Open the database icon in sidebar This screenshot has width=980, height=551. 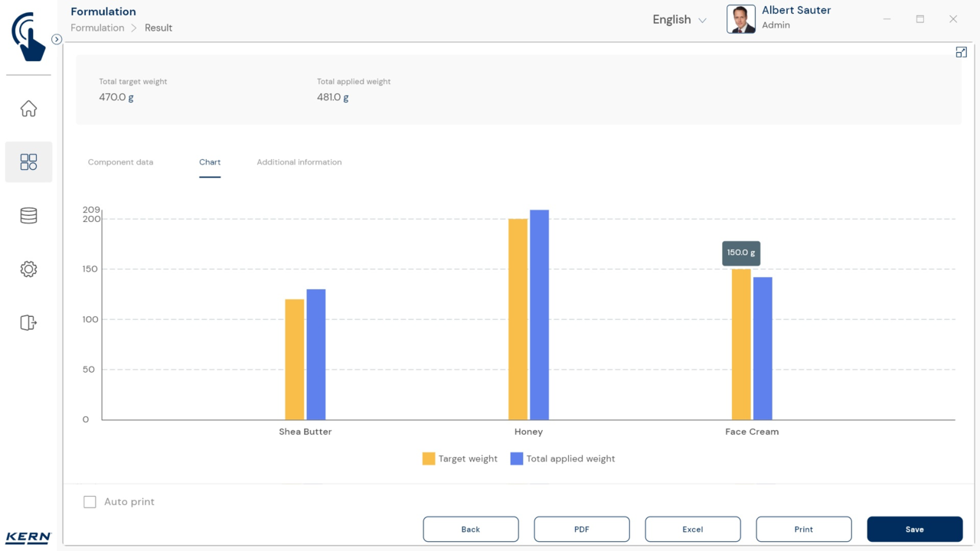28,216
